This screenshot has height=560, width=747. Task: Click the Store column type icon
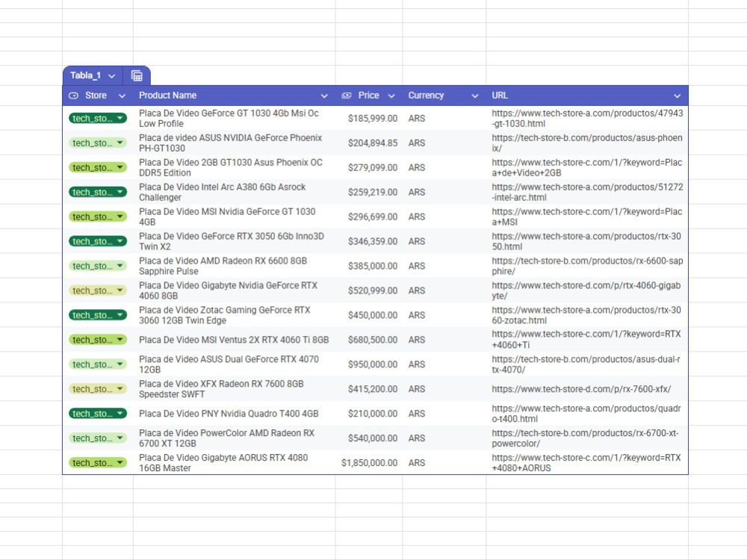pos(73,96)
